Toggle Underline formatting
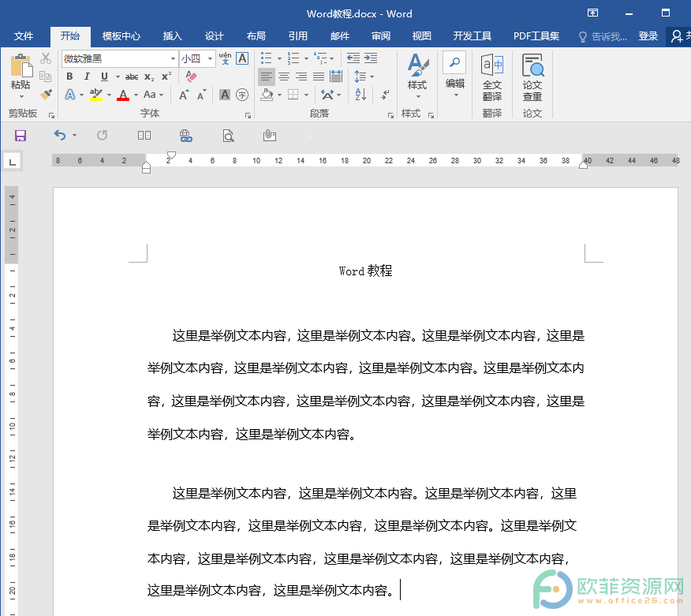This screenshot has height=616, width=691. point(104,77)
